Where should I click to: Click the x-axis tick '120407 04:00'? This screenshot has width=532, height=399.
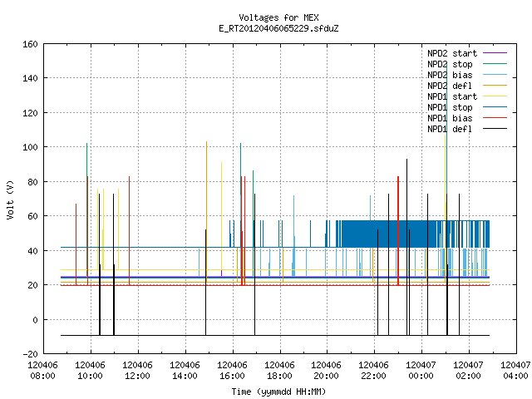[515, 371]
